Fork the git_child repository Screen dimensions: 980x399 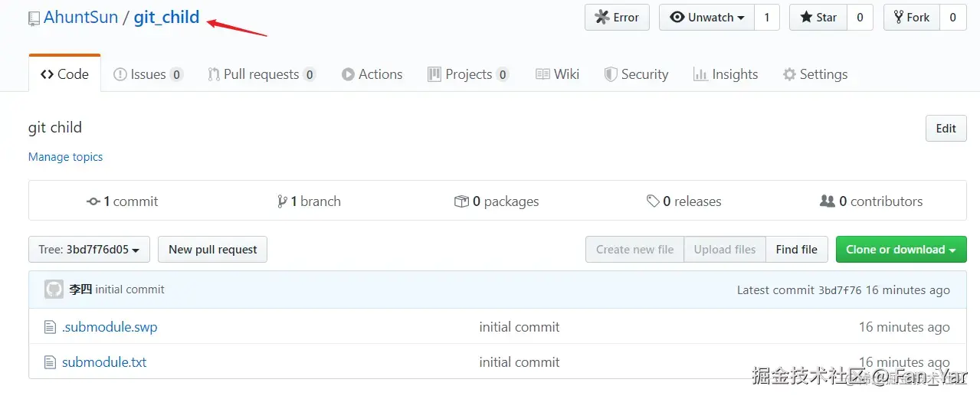(x=910, y=18)
